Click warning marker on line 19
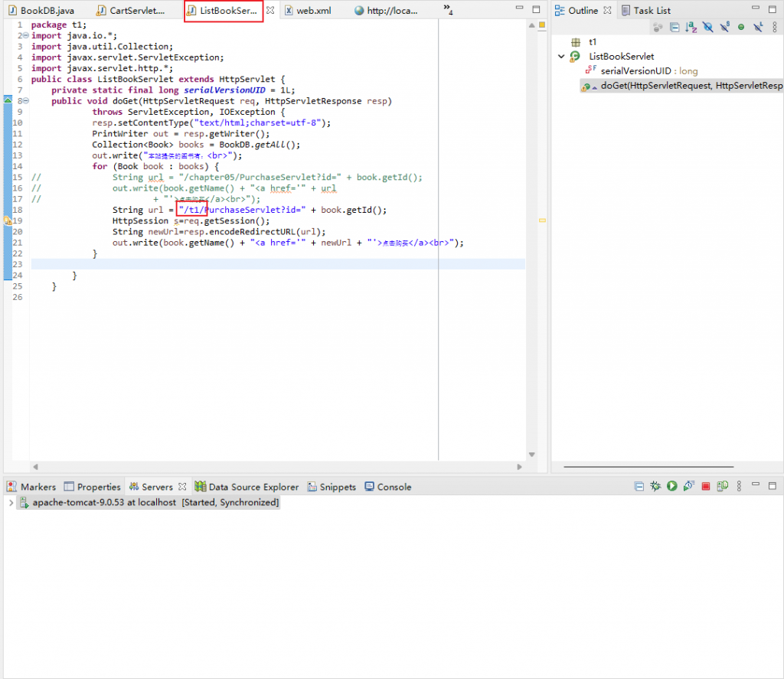 (x=8, y=220)
